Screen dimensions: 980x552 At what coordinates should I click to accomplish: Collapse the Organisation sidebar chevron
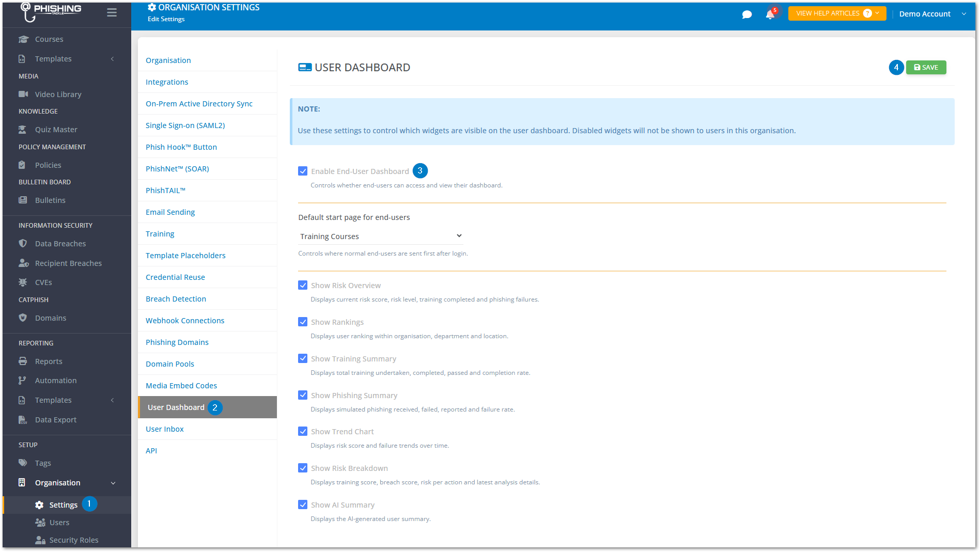[x=113, y=483]
